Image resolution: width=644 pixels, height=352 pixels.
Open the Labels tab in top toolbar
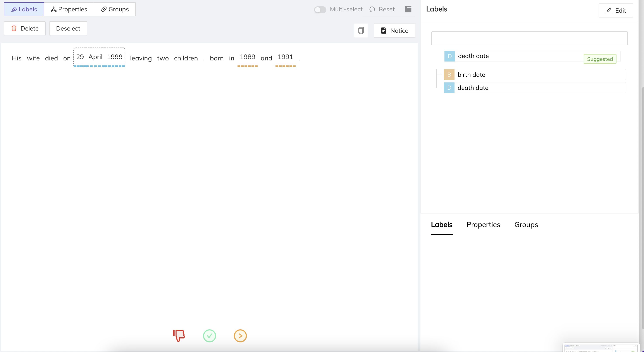point(24,9)
